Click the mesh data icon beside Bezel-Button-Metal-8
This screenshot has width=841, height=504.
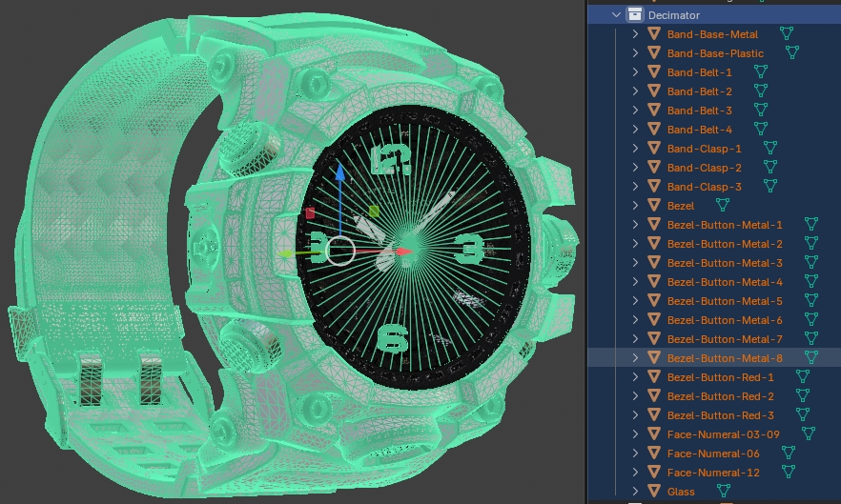810,357
